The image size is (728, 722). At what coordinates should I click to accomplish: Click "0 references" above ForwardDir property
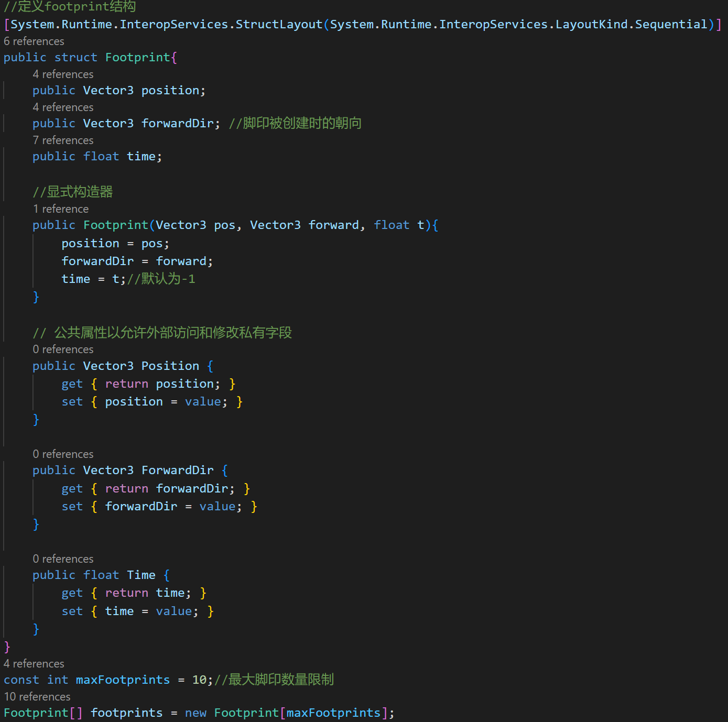point(63,454)
